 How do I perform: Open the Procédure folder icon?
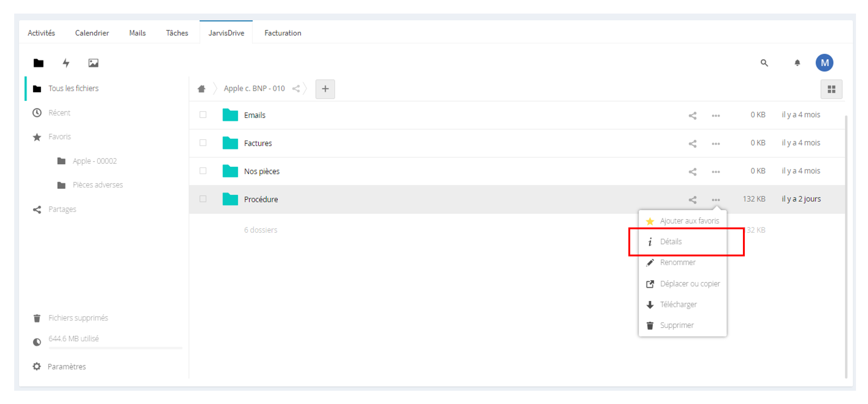pos(230,199)
